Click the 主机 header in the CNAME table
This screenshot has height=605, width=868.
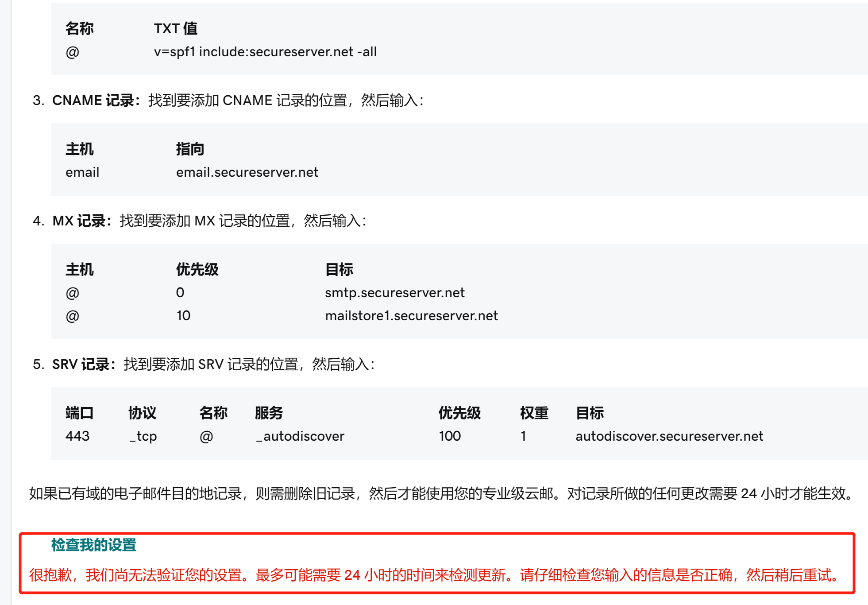pos(80,149)
